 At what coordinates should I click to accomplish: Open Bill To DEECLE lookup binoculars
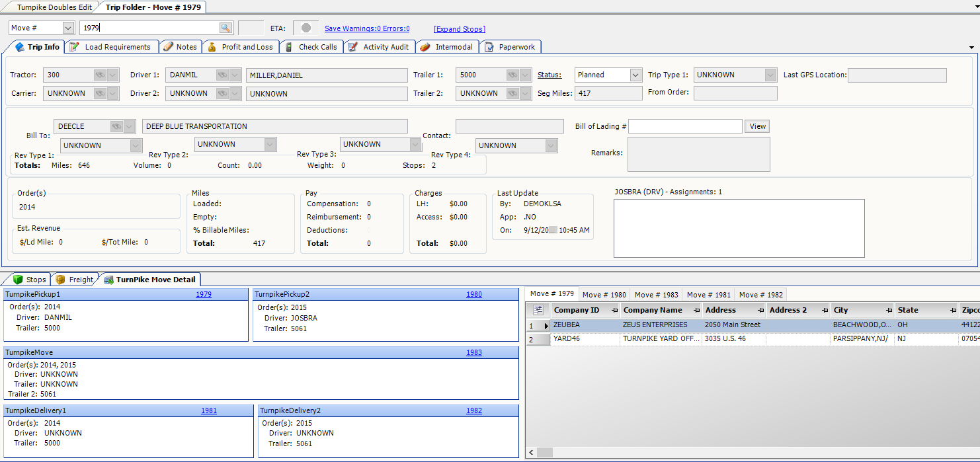tap(116, 126)
